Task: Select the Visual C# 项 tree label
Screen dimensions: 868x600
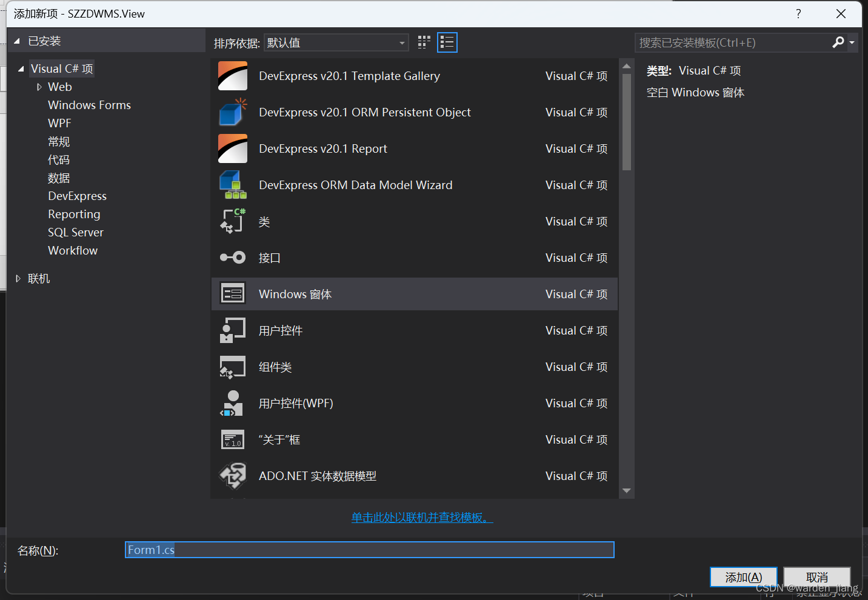Action: (62, 68)
